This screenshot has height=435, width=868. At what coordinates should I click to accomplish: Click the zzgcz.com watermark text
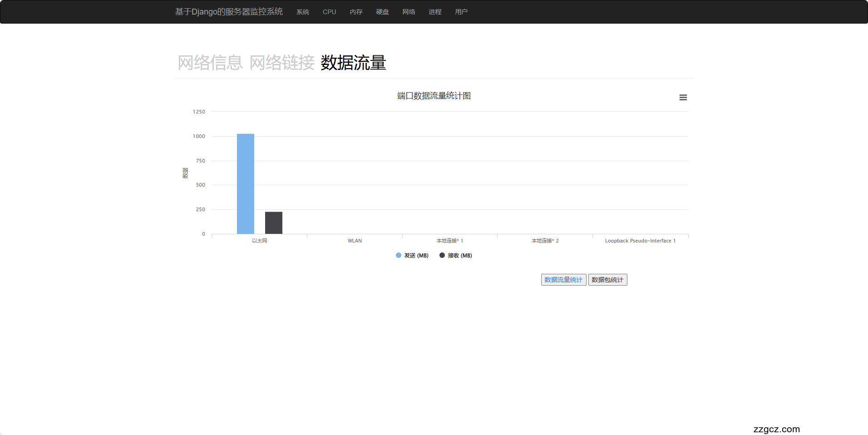click(x=777, y=429)
